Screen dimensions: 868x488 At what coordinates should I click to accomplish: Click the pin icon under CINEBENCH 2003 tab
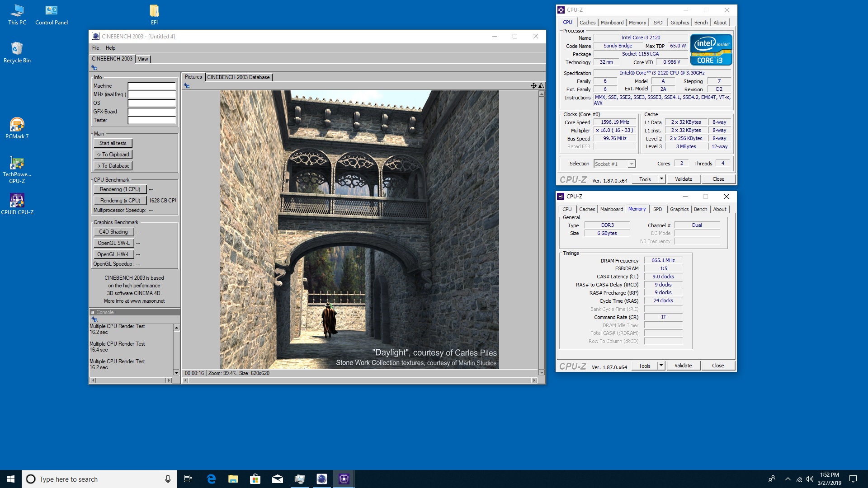click(94, 68)
